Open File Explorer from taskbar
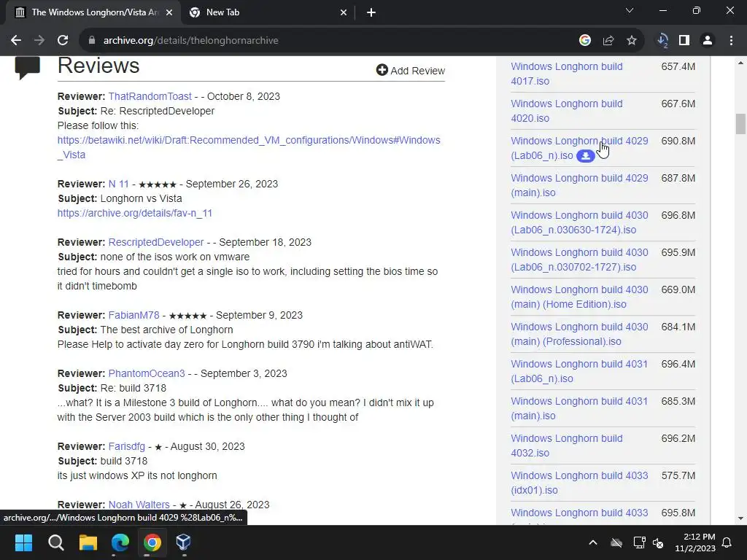The image size is (747, 560). coord(88,542)
